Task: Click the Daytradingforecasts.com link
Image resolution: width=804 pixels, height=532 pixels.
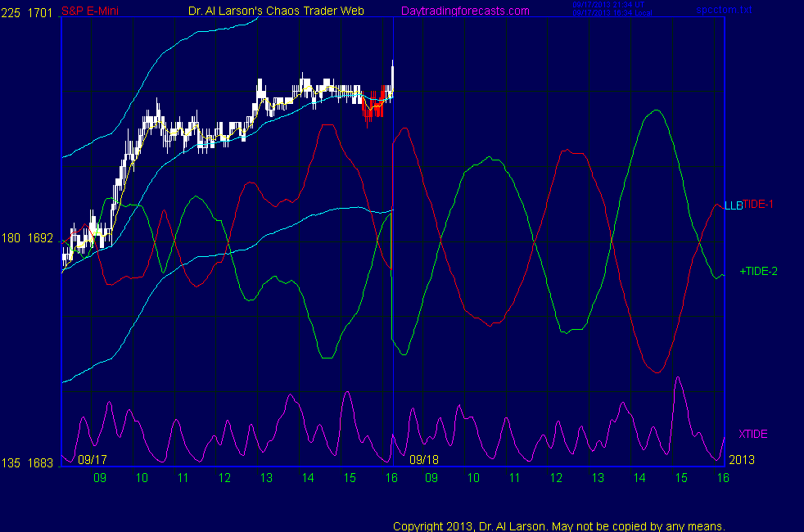Action: [x=464, y=11]
